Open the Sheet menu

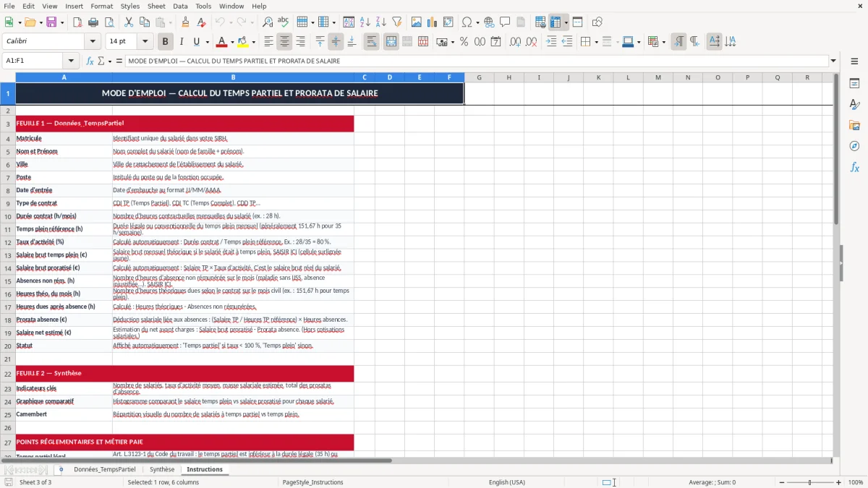[156, 6]
